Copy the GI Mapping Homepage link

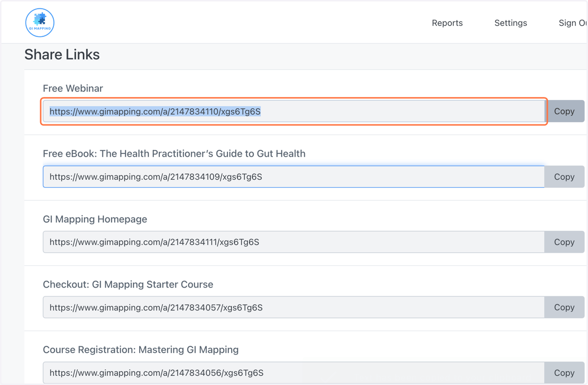[x=564, y=242]
